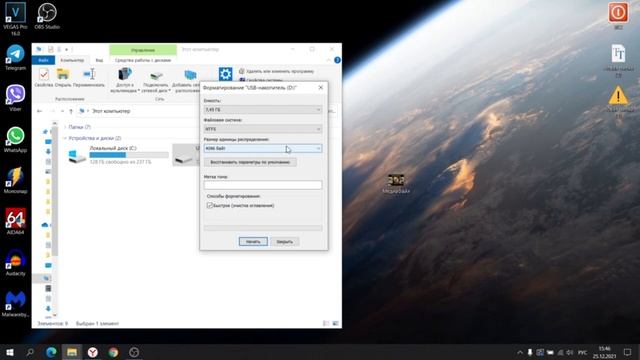Screen dimensions: 640x360
Task: Open the Allocation unit size dropdown
Action: 263,148
